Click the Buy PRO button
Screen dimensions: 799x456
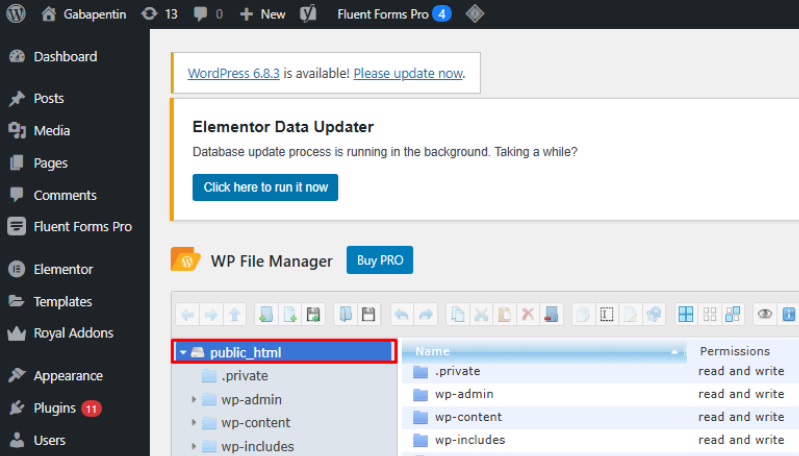(x=379, y=260)
